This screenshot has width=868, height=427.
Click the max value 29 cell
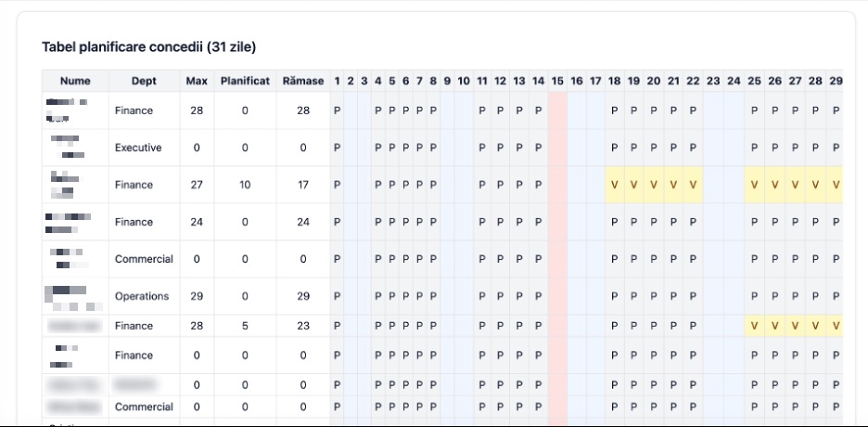coord(197,296)
